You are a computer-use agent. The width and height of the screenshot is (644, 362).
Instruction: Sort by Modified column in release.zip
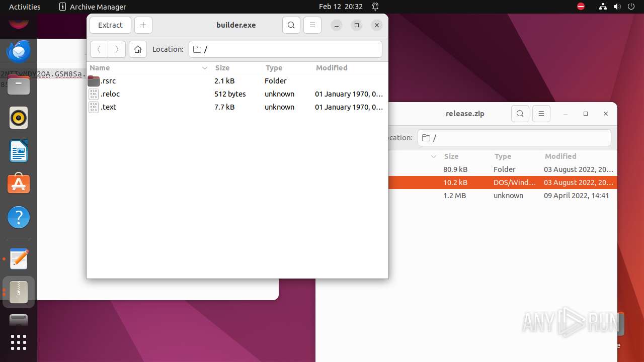pos(560,156)
